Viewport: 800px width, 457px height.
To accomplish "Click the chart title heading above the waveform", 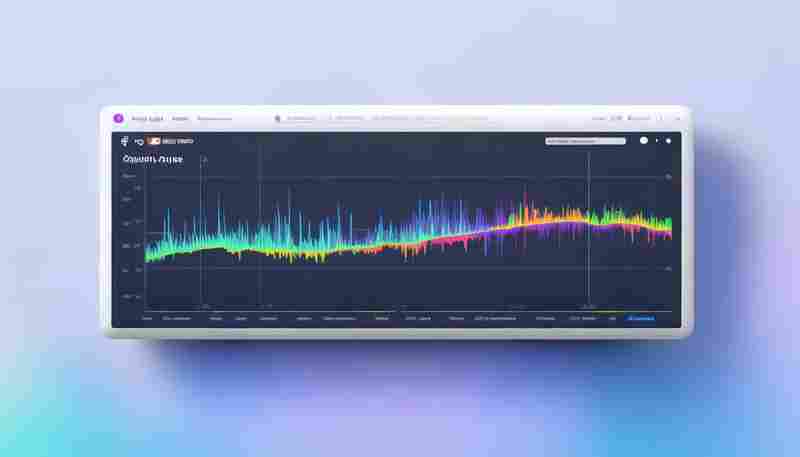I will click(153, 159).
